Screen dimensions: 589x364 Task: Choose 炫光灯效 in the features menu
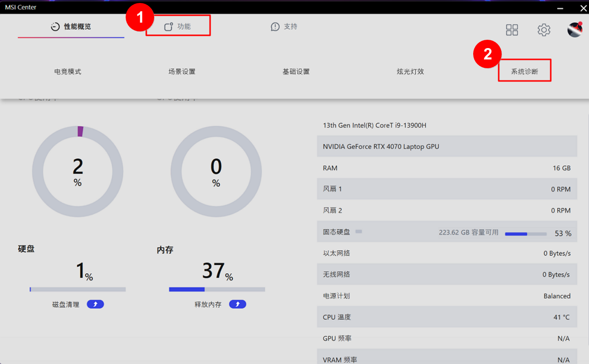[410, 72]
